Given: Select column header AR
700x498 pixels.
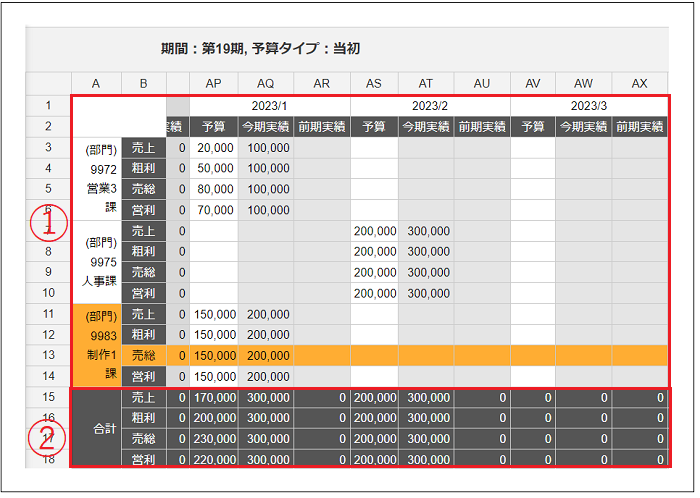Looking at the screenshot, I should tap(322, 83).
